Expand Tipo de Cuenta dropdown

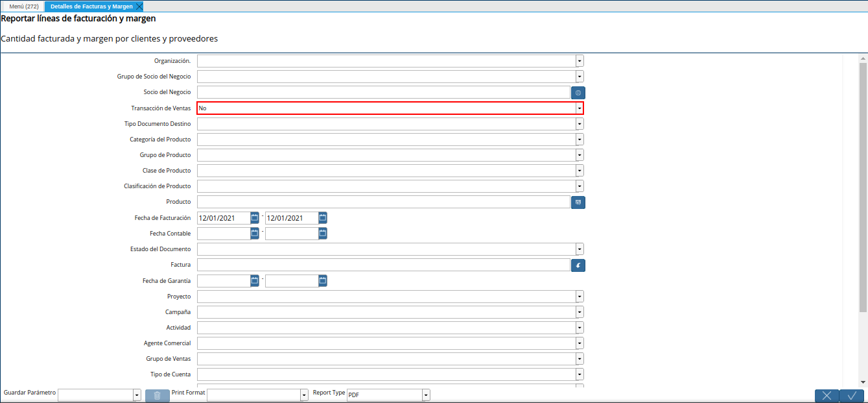580,374
